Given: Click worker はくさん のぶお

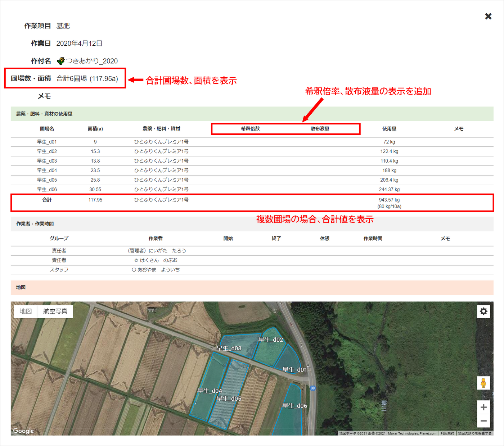Looking at the screenshot, I should coord(156,260).
